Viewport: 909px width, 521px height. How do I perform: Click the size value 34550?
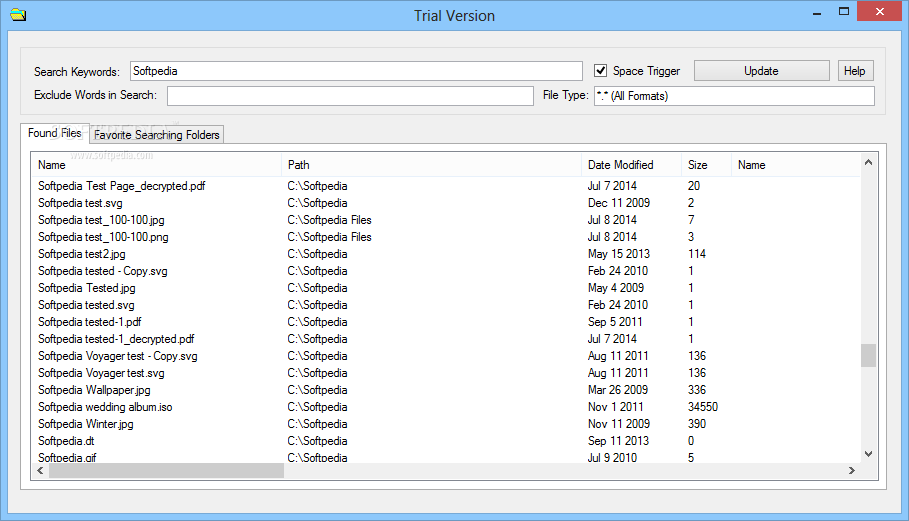tap(703, 407)
